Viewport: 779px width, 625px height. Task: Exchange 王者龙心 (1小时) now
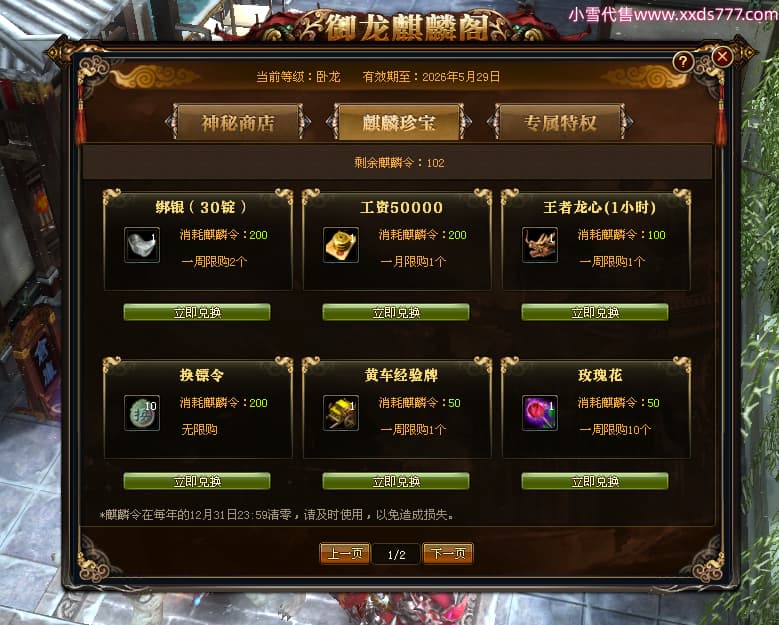[x=595, y=312]
